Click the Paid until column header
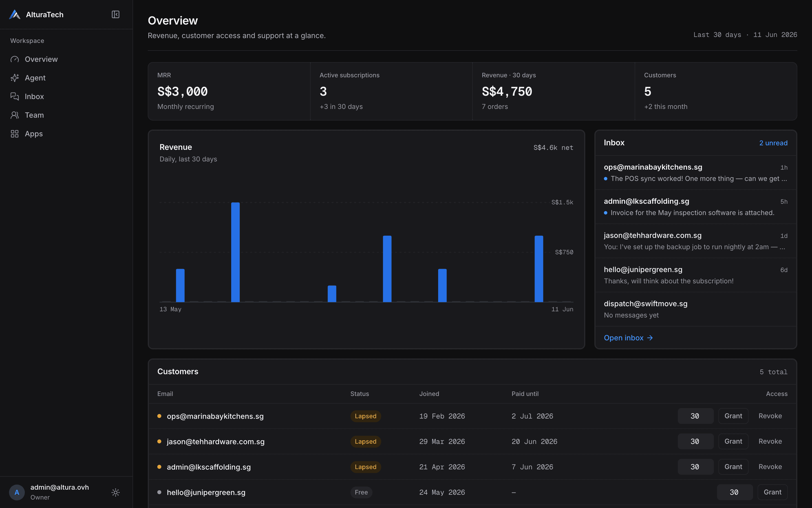This screenshot has height=508, width=812. pos(525,394)
